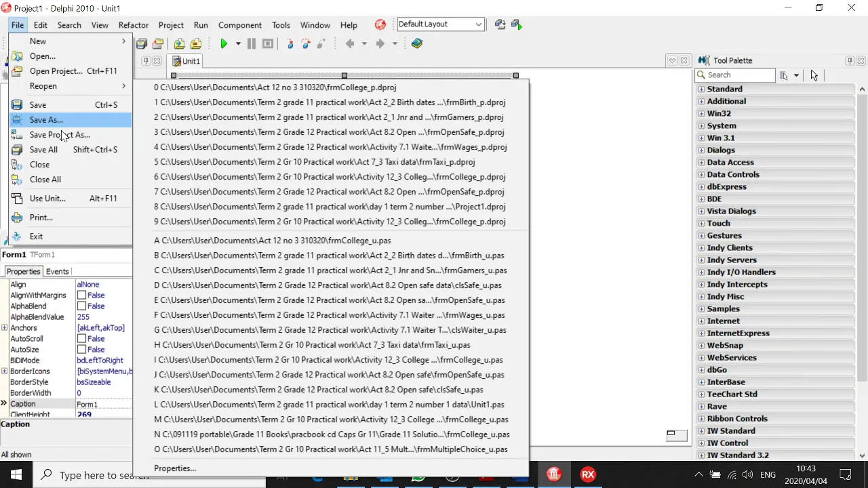This screenshot has width=868, height=488.
Task: Click the Delphi icon in the taskbar
Action: point(554,474)
